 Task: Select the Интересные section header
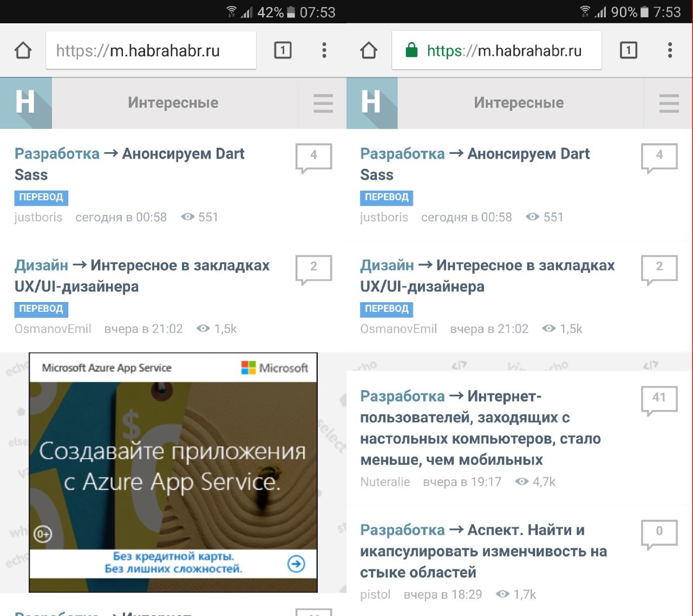[x=173, y=103]
